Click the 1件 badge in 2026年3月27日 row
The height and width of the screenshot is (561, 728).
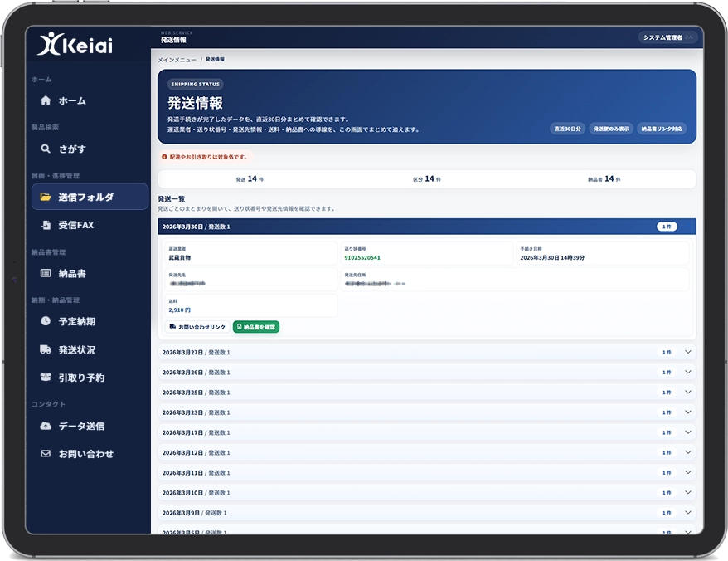tap(667, 353)
